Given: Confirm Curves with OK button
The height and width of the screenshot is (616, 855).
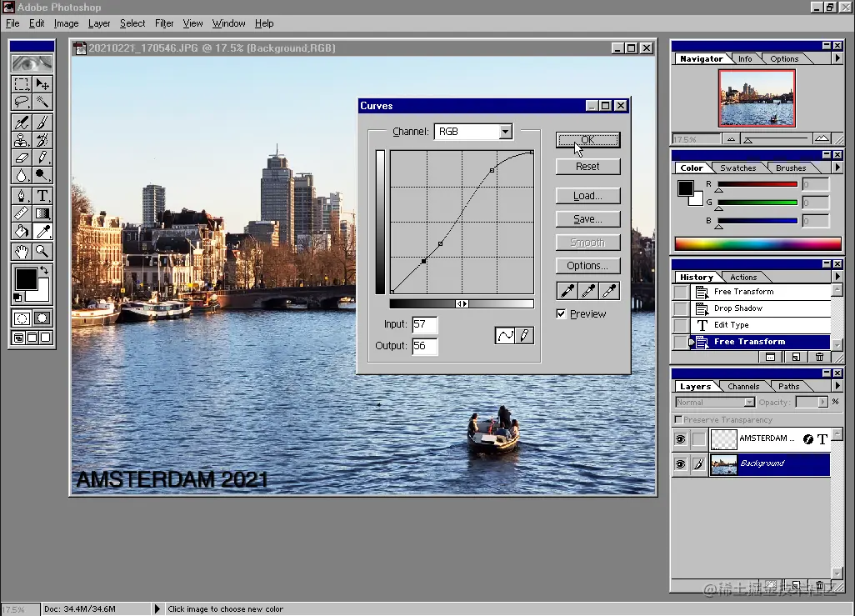Looking at the screenshot, I should pos(587,140).
